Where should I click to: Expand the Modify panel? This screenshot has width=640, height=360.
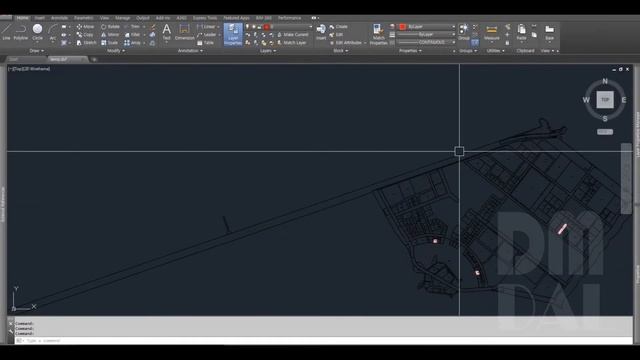click(116, 51)
